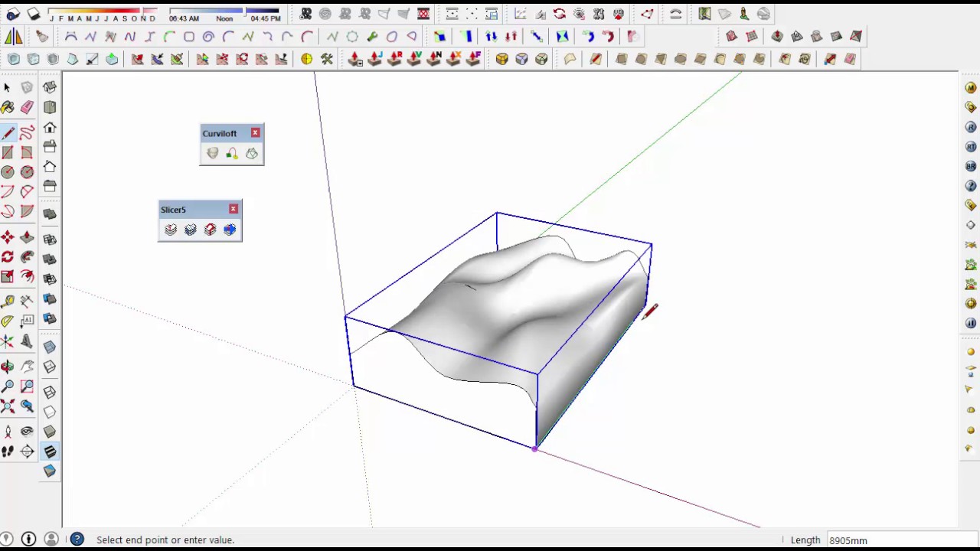The width and height of the screenshot is (980, 551).
Task: Open the Instructor help question-mark button
Action: [x=77, y=540]
